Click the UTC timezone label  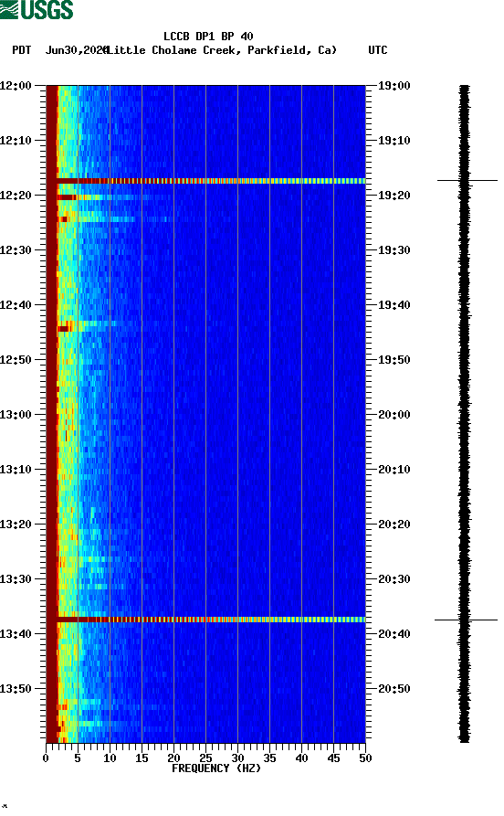pos(378,50)
